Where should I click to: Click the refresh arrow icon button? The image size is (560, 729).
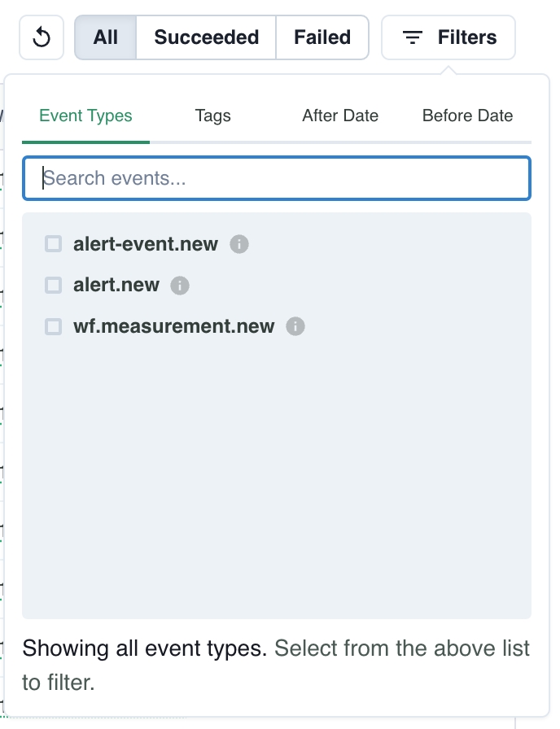[42, 37]
